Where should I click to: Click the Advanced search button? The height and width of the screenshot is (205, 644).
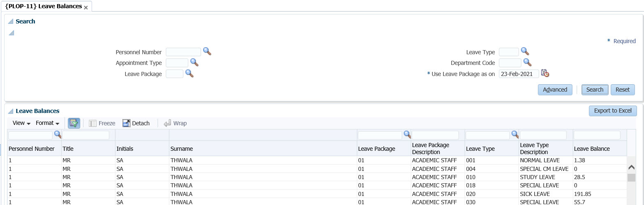555,90
